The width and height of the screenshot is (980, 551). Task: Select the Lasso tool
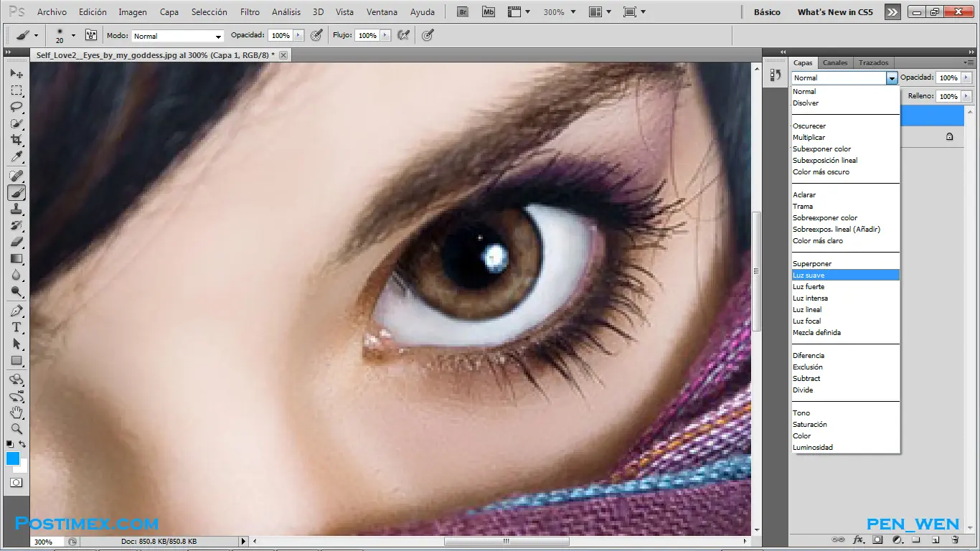(17, 107)
